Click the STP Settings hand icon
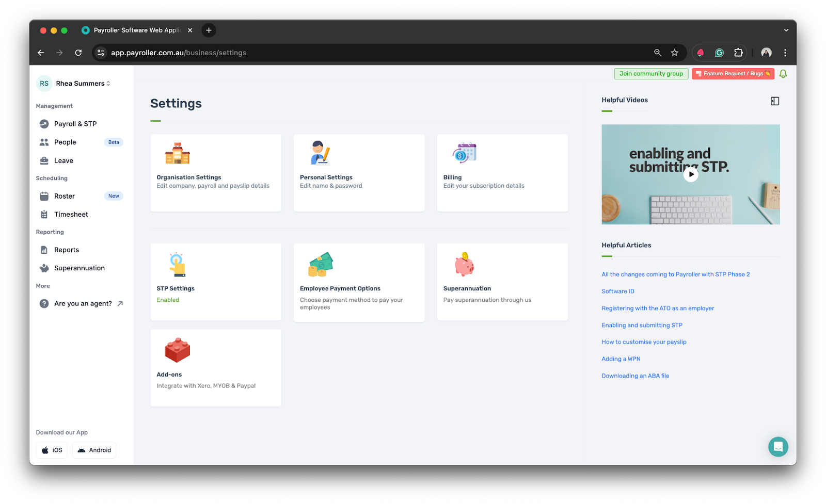Screen dimensions: 826x504 (x=177, y=264)
